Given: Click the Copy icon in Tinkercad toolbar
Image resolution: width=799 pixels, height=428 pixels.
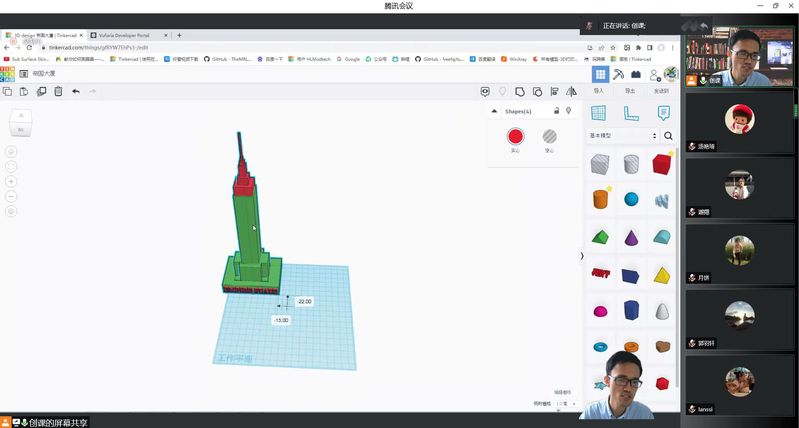Looking at the screenshot, I should [8, 91].
